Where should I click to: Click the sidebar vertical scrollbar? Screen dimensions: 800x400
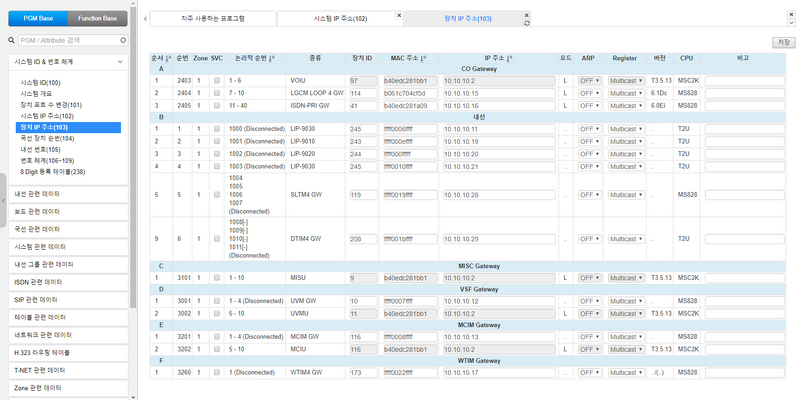point(133,157)
